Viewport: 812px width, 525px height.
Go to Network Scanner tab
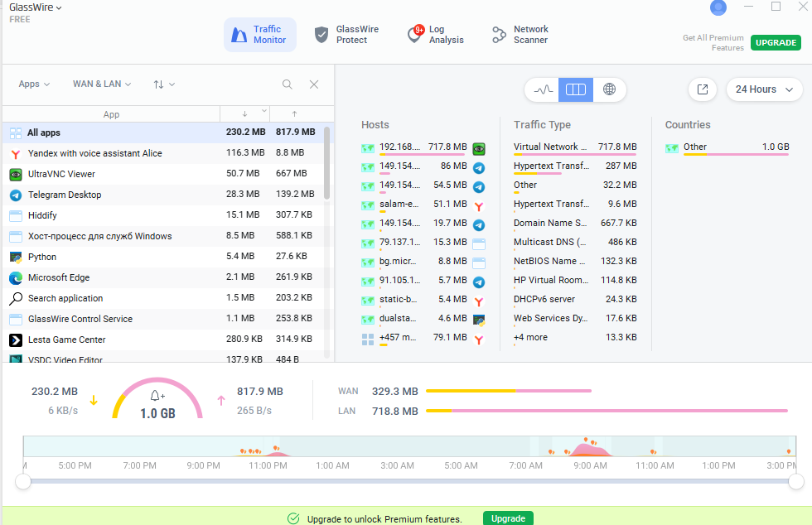coord(520,35)
